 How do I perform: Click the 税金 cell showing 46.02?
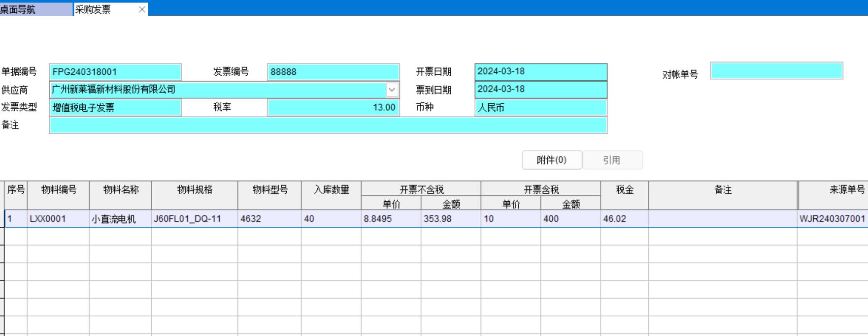point(624,219)
